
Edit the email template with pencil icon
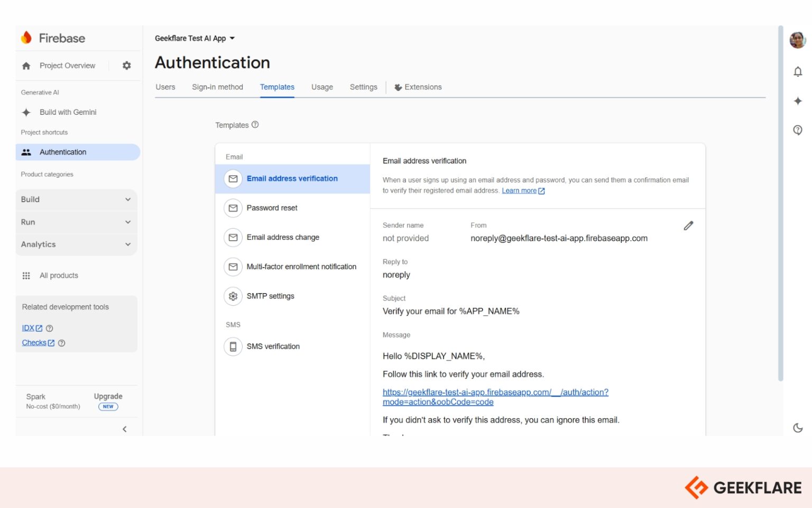coord(688,226)
